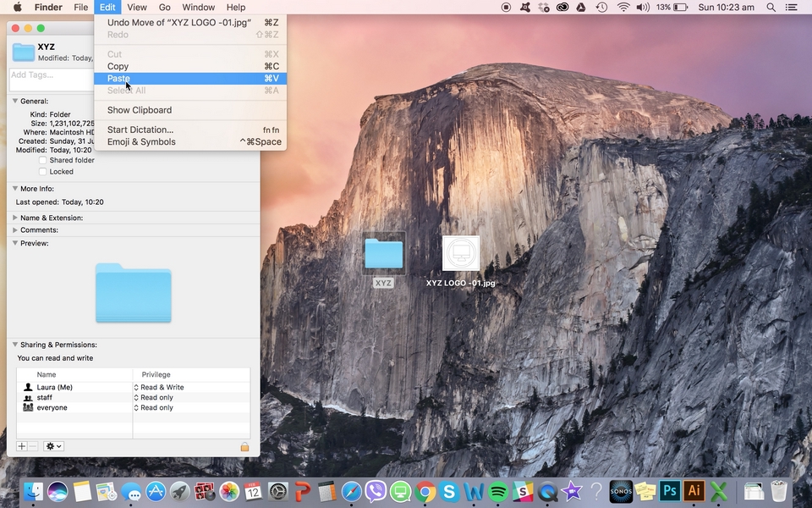This screenshot has width=812, height=508.
Task: Click the Wi-Fi status icon
Action: click(623, 8)
